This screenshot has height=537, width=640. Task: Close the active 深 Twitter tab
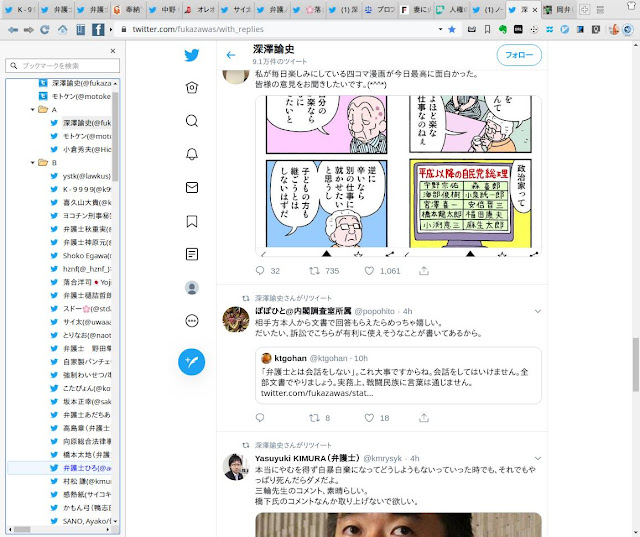pyautogui.click(x=535, y=10)
